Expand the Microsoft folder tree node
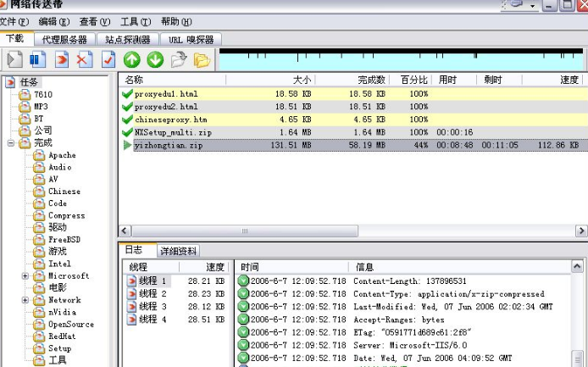This screenshot has height=367, width=588. click(x=25, y=275)
